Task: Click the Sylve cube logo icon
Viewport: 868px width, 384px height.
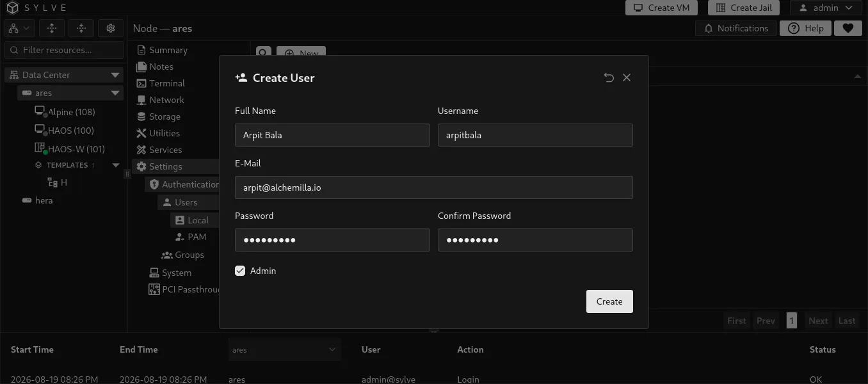Action: (x=13, y=8)
